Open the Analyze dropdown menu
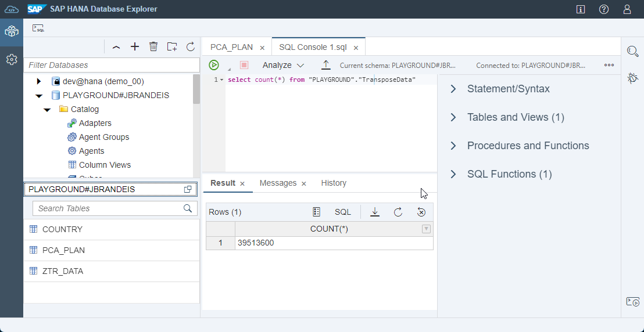The height and width of the screenshot is (332, 644). click(283, 65)
